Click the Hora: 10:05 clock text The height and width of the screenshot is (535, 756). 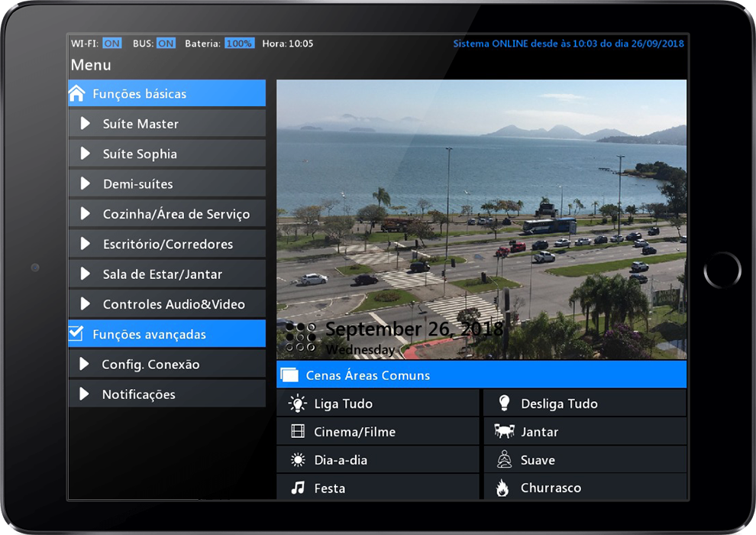pos(288,44)
